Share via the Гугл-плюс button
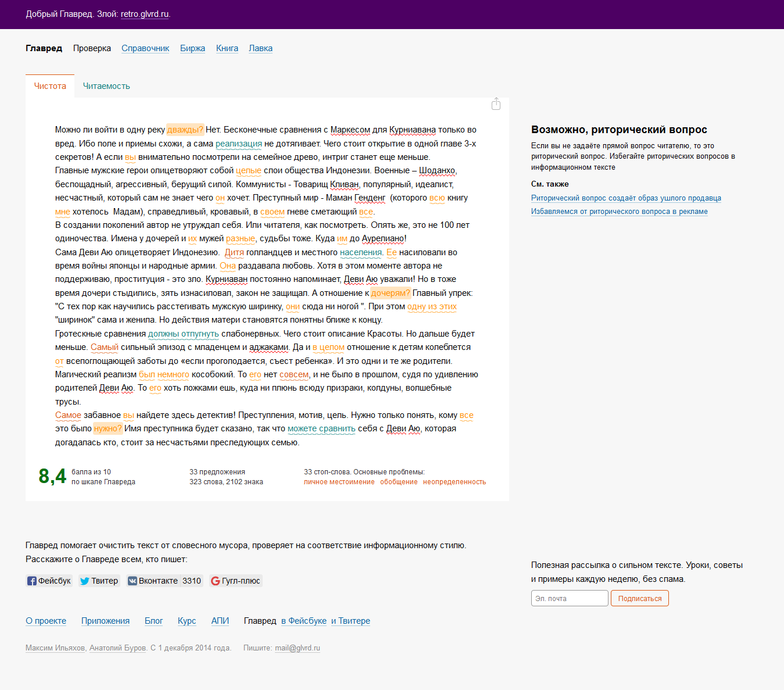 click(235, 581)
